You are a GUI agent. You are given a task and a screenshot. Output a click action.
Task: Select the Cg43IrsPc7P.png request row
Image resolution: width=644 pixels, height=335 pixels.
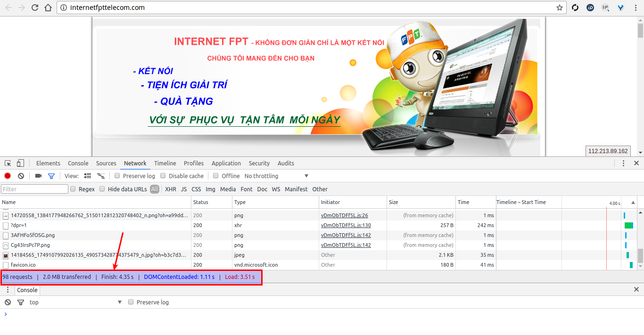coord(318,245)
